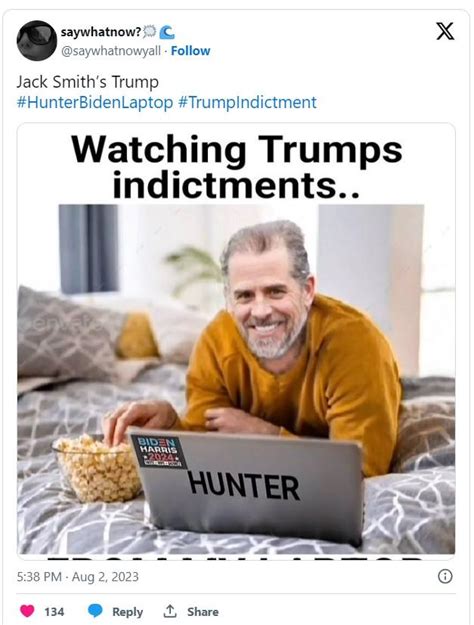Click the X logo in the top corner
The height and width of the screenshot is (625, 474).
[445, 31]
